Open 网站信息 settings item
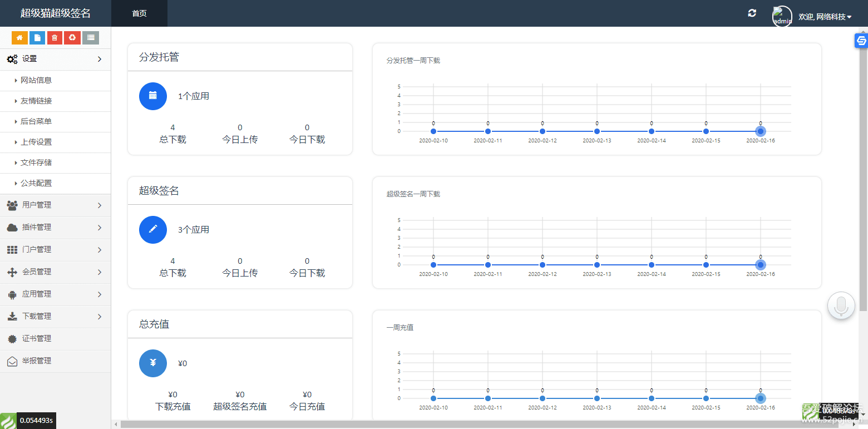868x429 pixels. (36, 80)
